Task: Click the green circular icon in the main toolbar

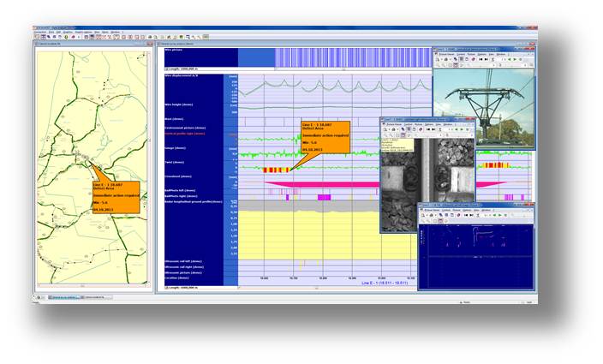Action: pyautogui.click(x=66, y=37)
